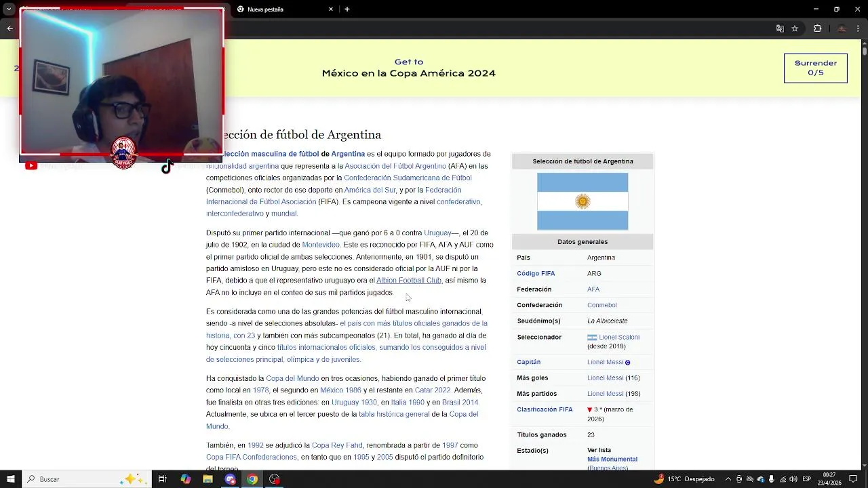This screenshot has width=868, height=488.
Task: Open the purple round taskbar app
Action: [x=230, y=479]
